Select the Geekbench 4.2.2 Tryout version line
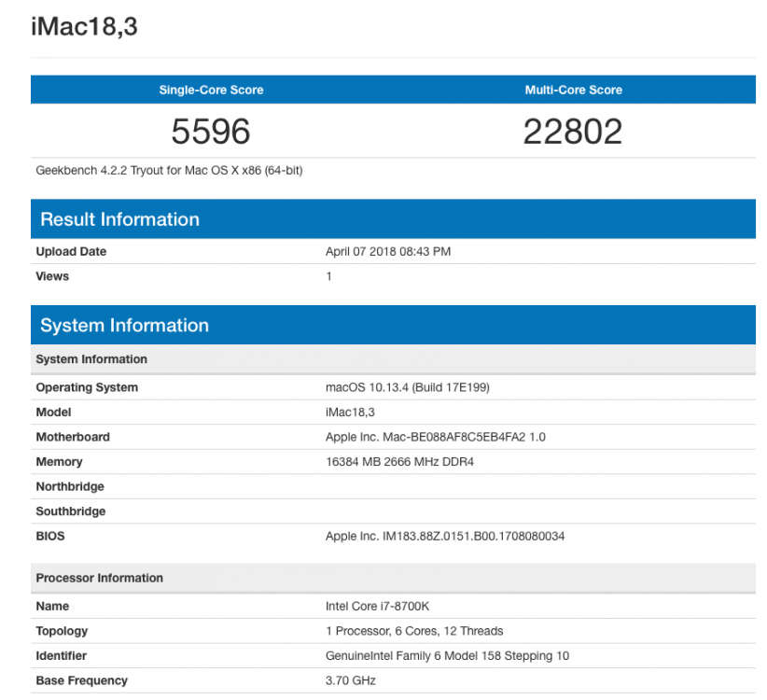This screenshot has height=700, width=767. (x=169, y=170)
